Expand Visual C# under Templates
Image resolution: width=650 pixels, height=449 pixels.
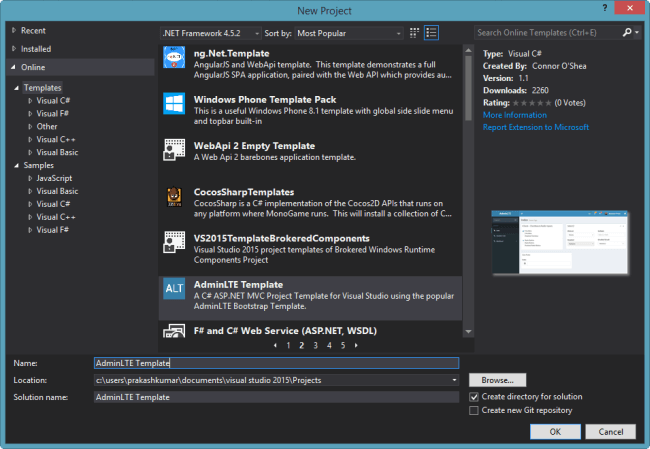(30, 100)
